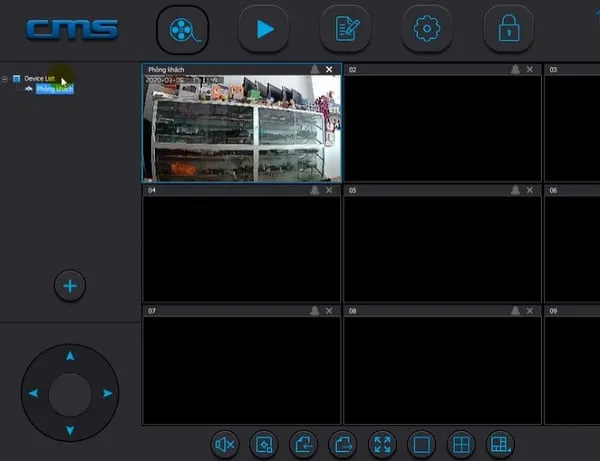Switch to single window layout
Viewport: 600px width, 461px height.
tap(421, 444)
